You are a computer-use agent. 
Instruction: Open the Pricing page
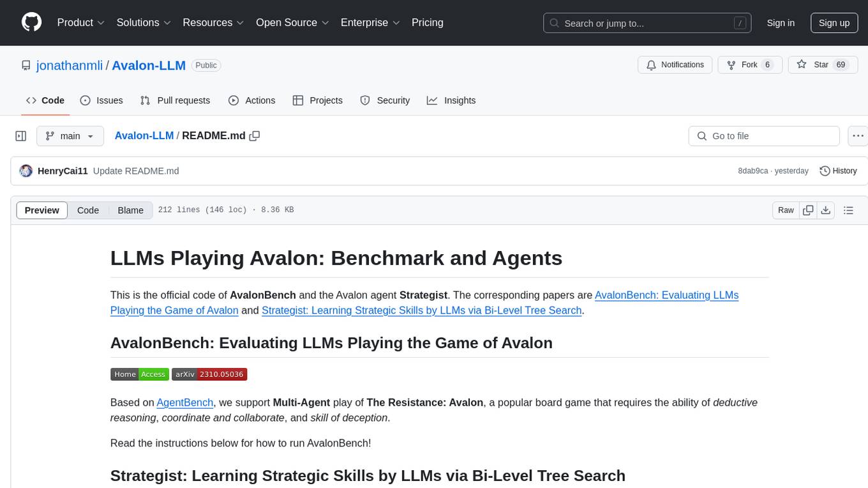tap(428, 22)
